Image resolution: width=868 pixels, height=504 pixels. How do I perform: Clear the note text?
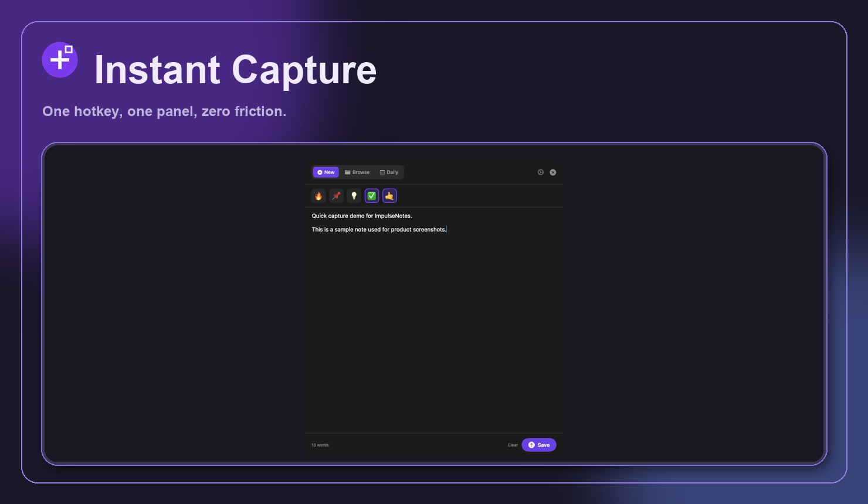point(512,445)
